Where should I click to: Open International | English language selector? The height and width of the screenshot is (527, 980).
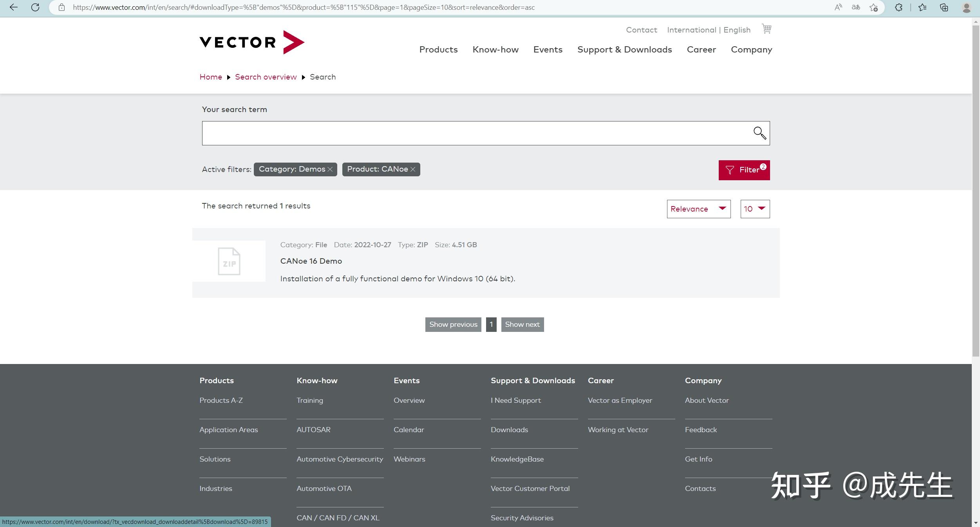click(708, 30)
